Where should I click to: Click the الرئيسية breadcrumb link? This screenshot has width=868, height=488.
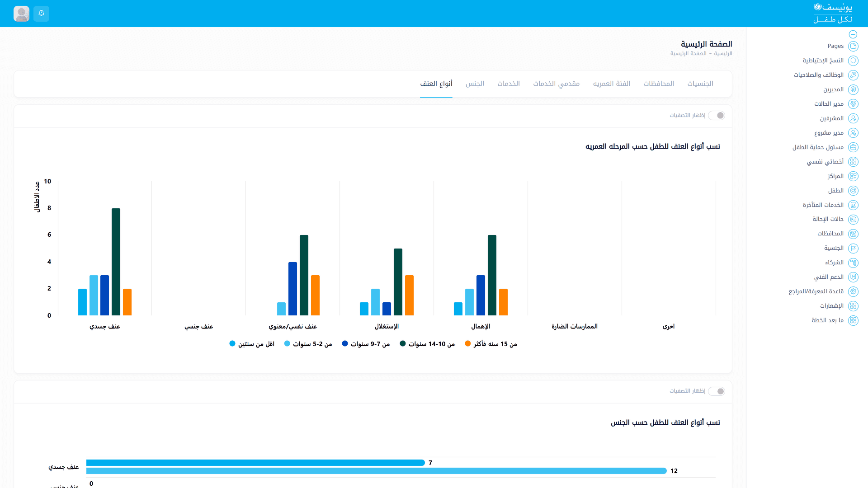[723, 54]
